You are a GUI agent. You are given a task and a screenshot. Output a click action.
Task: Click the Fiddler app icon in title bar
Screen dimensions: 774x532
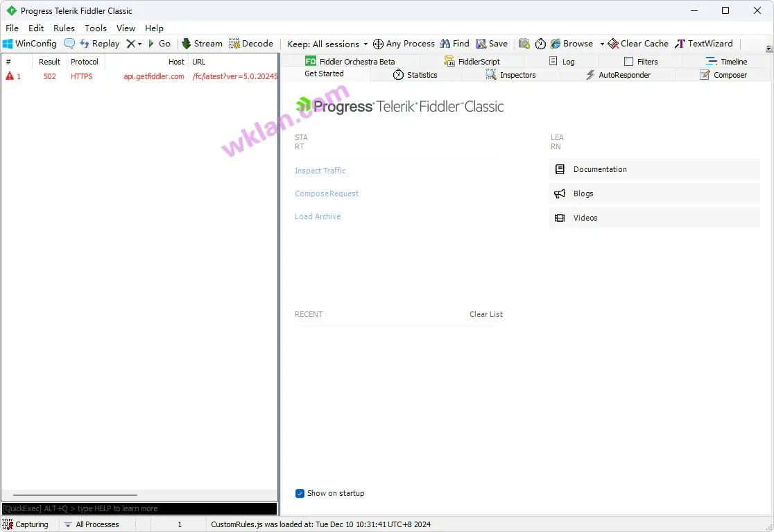11,10
